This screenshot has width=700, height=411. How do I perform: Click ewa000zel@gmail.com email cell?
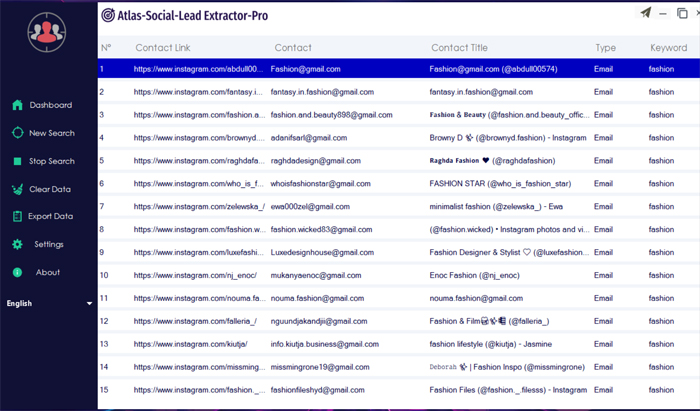click(x=310, y=207)
